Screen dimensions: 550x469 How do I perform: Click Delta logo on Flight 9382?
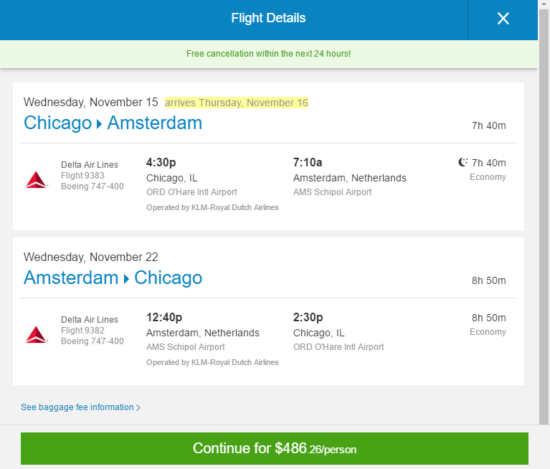pos(36,335)
